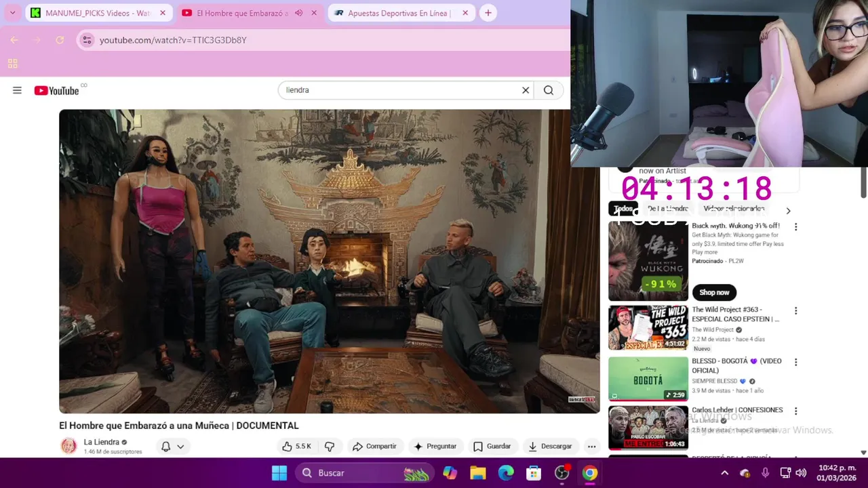Like the video with 5.5 K likes
Image resolution: width=868 pixels, height=488 pixels.
[297, 446]
